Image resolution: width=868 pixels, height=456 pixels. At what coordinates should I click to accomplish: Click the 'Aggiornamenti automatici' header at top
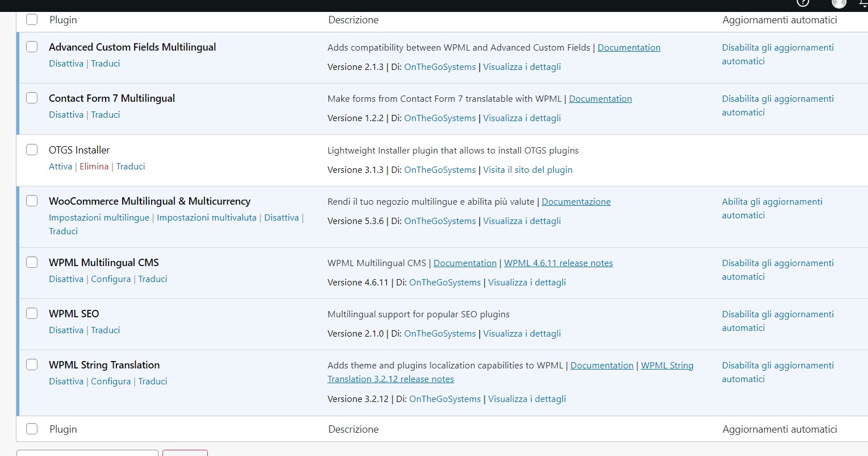(780, 20)
